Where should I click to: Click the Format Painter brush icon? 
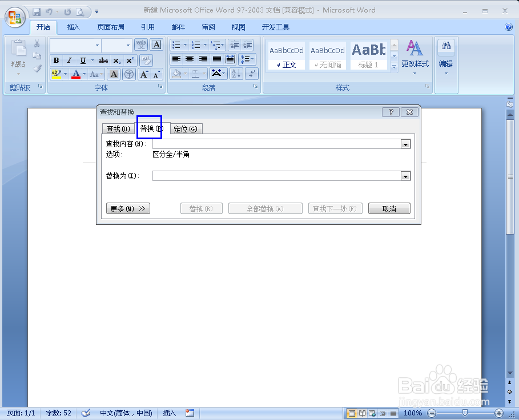[37, 68]
